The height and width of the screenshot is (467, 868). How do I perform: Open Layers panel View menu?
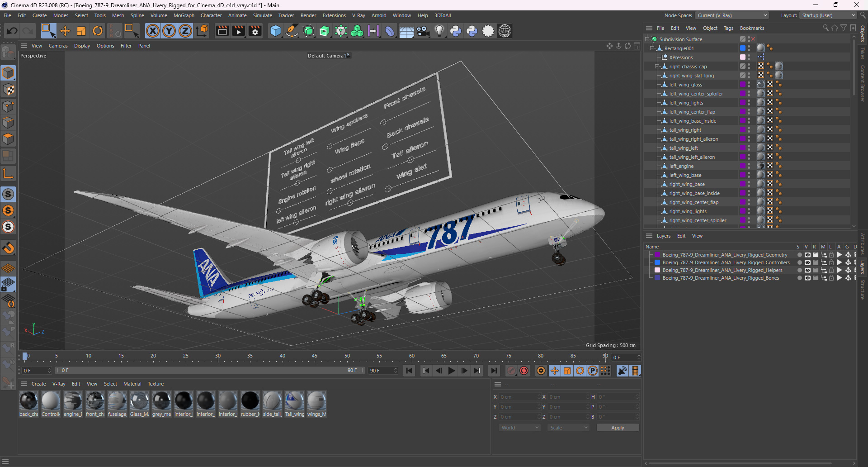[697, 236]
